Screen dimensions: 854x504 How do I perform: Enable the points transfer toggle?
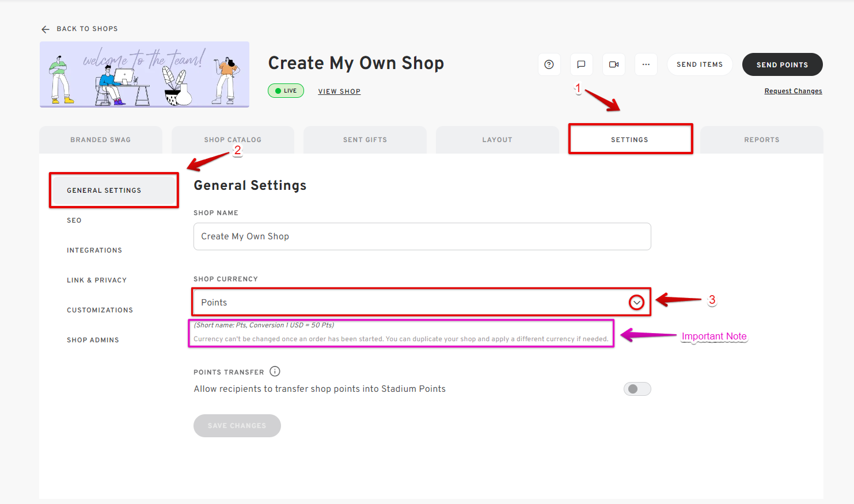click(637, 388)
